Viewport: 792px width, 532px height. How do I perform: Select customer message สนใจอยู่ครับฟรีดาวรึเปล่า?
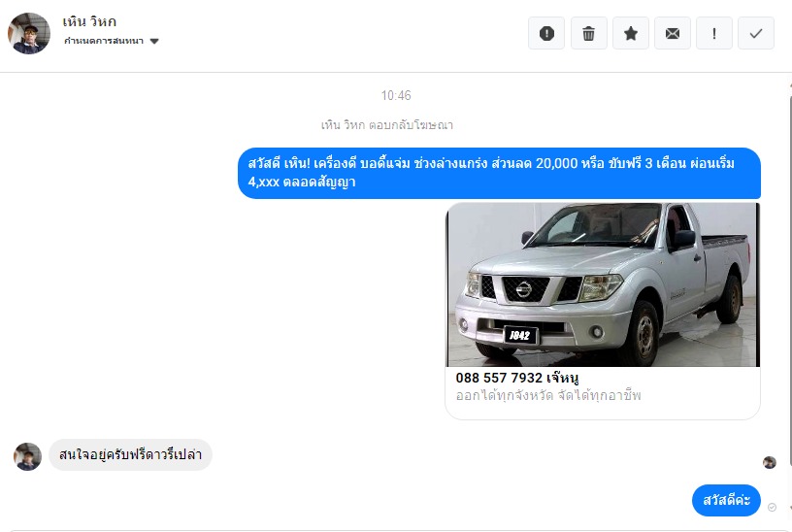(130, 454)
